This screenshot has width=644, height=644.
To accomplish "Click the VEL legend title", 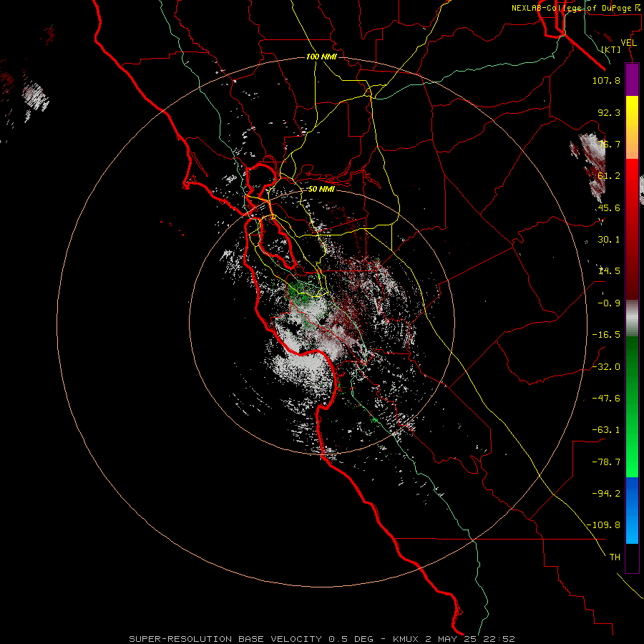I will [x=629, y=43].
